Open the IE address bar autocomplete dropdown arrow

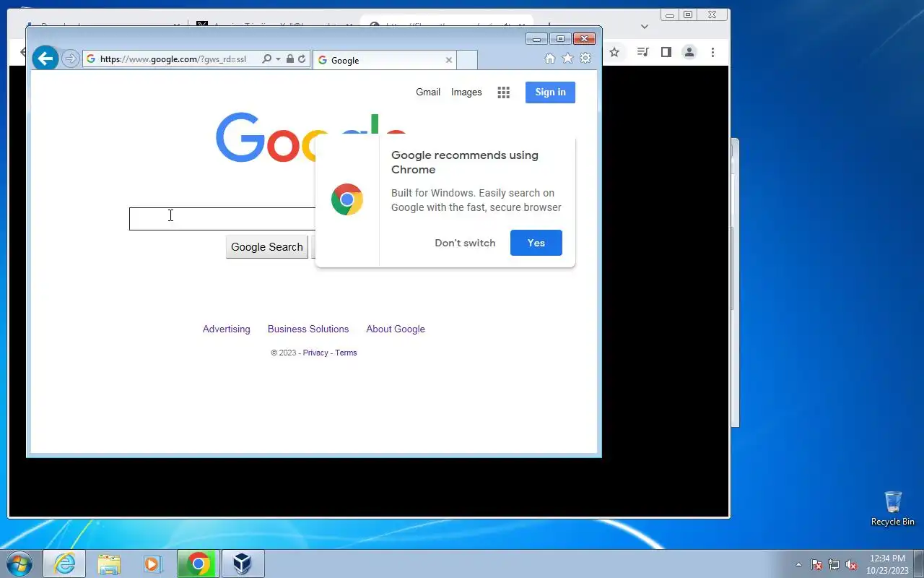(278, 59)
